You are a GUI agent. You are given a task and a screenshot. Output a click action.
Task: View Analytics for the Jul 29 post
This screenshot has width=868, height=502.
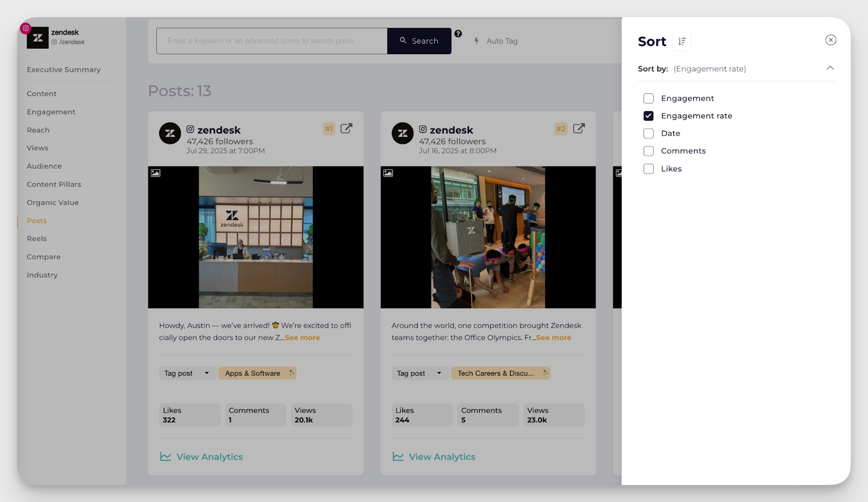tap(201, 457)
